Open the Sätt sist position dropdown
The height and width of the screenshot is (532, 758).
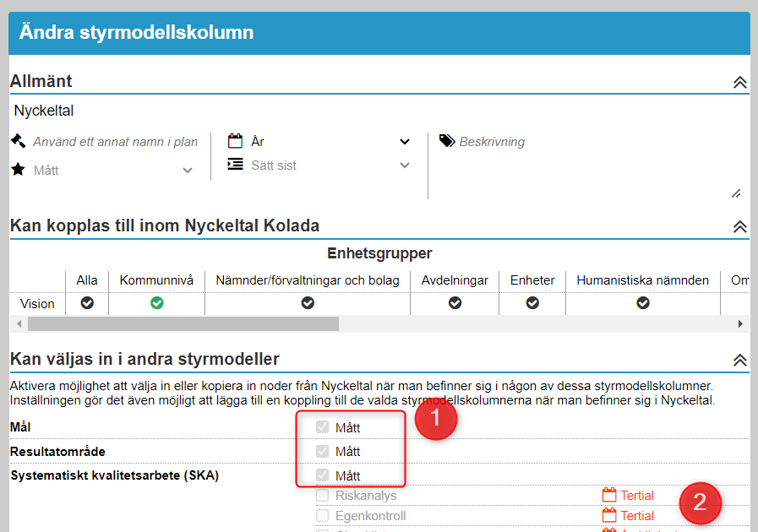point(330,166)
